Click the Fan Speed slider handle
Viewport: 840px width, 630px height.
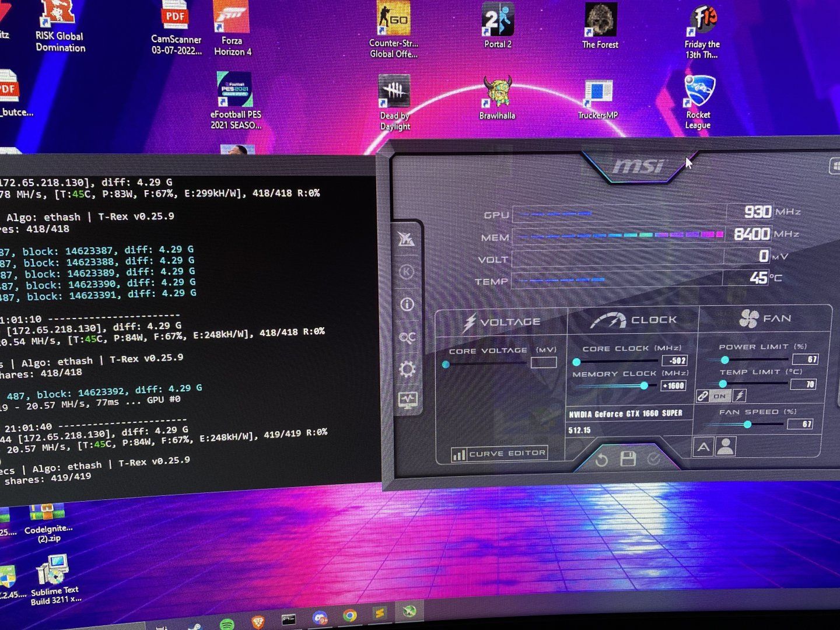point(747,425)
